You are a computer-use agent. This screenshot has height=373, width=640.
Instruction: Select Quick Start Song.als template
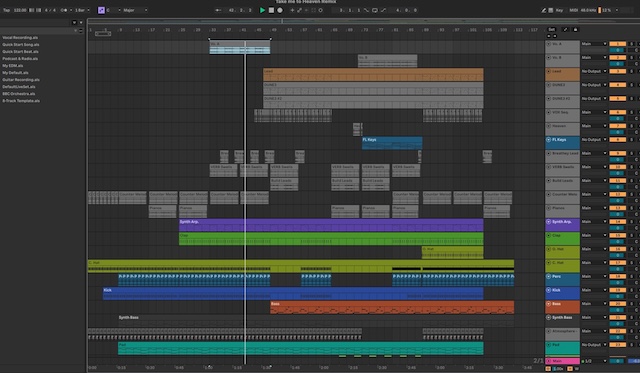[x=21, y=44]
